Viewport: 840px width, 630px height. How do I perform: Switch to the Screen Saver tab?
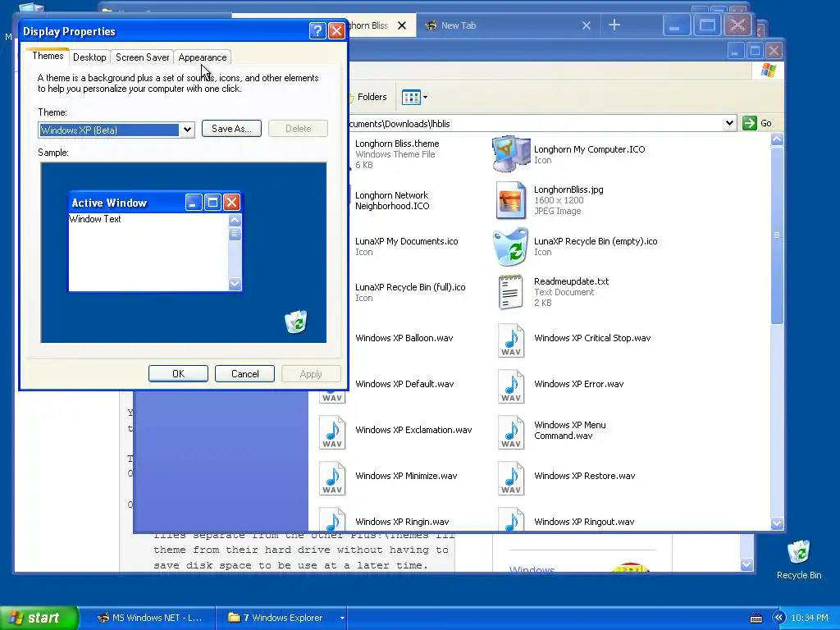(x=142, y=57)
